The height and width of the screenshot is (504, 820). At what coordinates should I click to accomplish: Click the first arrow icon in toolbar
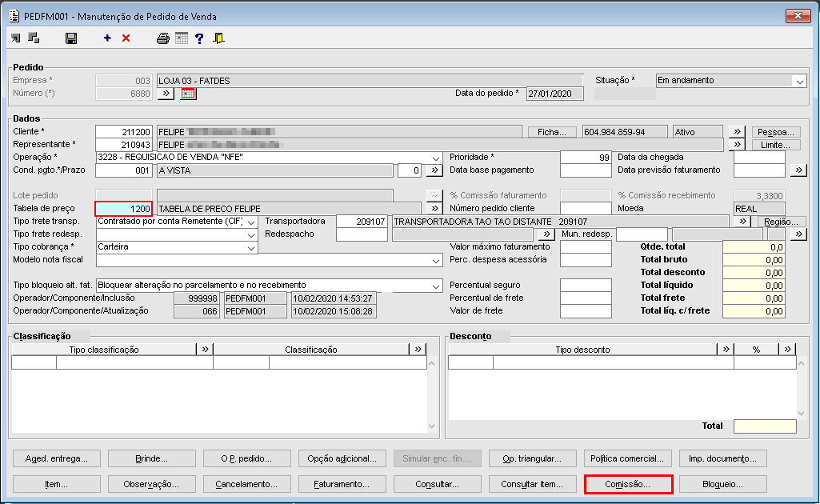click(16, 38)
